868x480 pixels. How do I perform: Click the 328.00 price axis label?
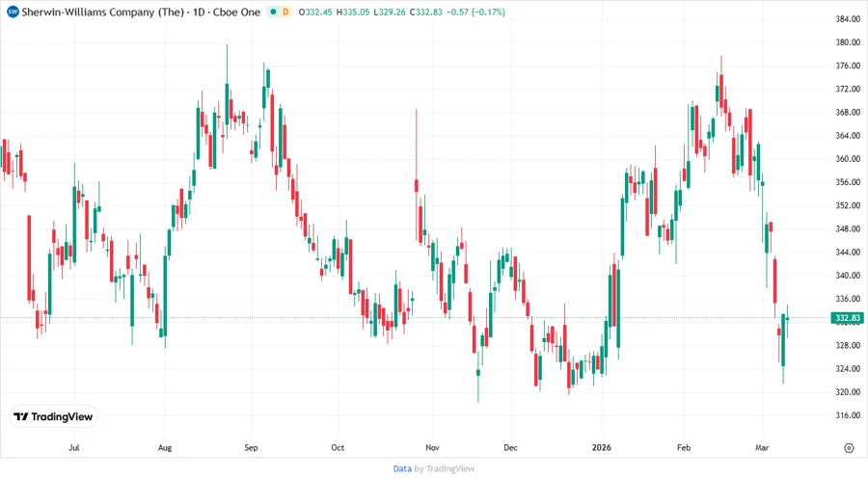pyautogui.click(x=848, y=345)
